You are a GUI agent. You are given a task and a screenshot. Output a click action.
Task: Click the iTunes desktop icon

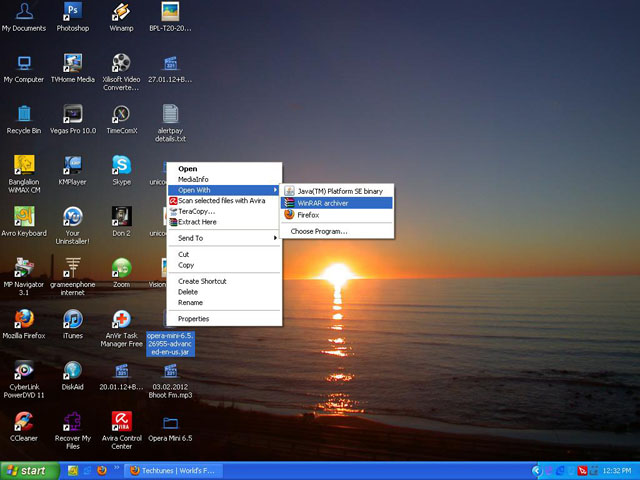(x=72, y=319)
